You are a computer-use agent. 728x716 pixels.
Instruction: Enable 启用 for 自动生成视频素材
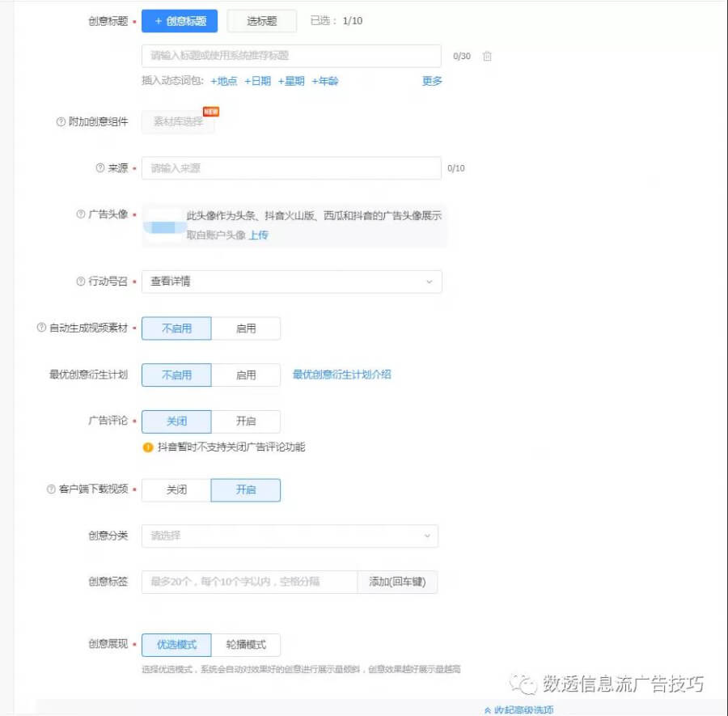click(x=246, y=328)
